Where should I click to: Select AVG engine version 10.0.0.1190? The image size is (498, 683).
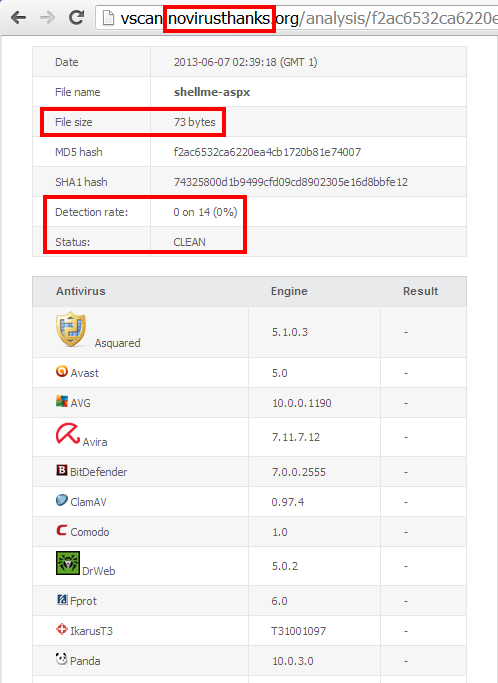(302, 403)
